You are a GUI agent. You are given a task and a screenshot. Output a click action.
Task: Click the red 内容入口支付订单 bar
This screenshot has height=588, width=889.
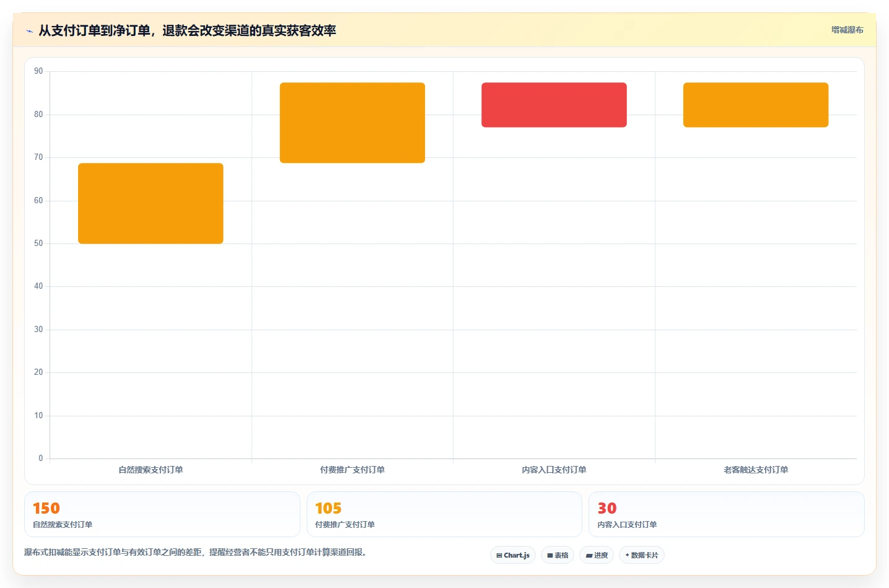point(554,105)
